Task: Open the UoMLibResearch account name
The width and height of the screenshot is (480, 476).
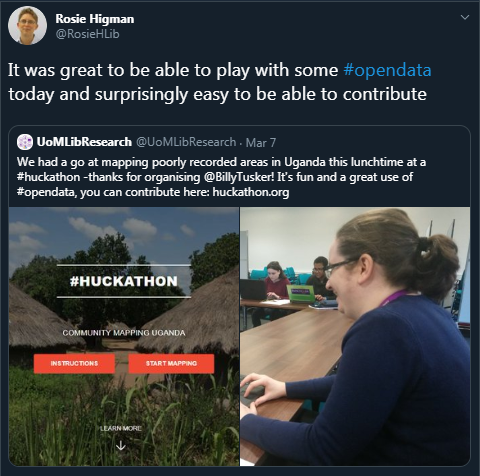Action: pyautogui.click(x=84, y=142)
